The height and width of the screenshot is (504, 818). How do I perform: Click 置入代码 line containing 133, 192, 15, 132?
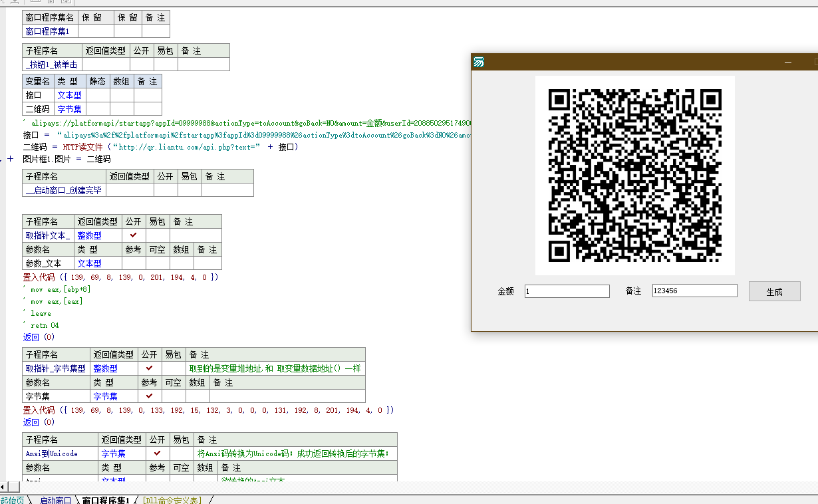208,410
